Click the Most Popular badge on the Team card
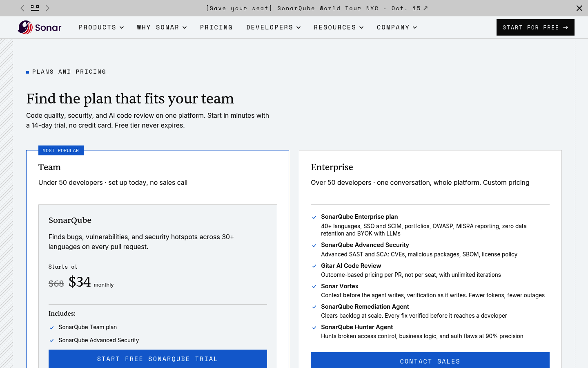Viewport: 588px width, 368px height. pos(61,150)
